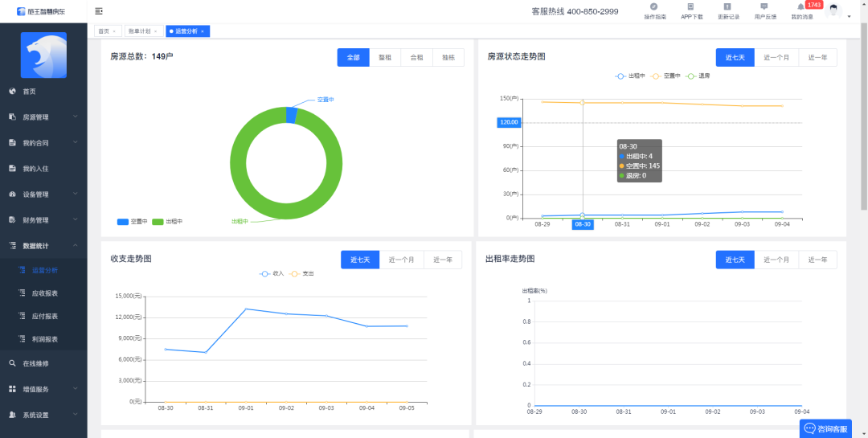Open the 更新记录 update log icon
The height and width of the screenshot is (438, 868).
tap(728, 6)
